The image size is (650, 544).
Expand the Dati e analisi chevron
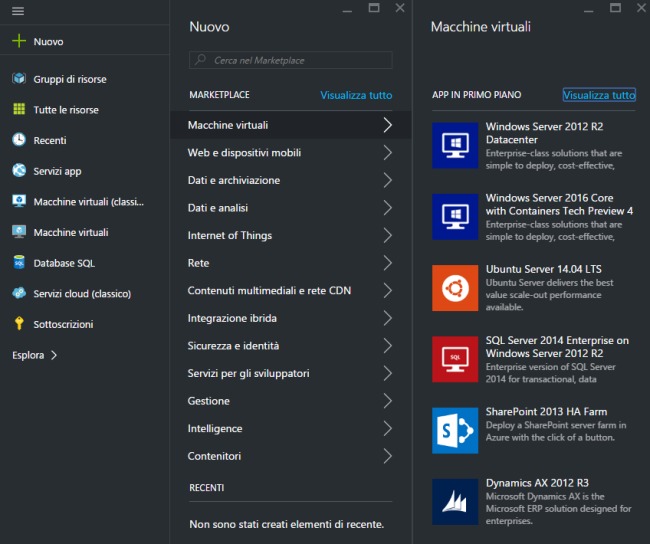(387, 208)
